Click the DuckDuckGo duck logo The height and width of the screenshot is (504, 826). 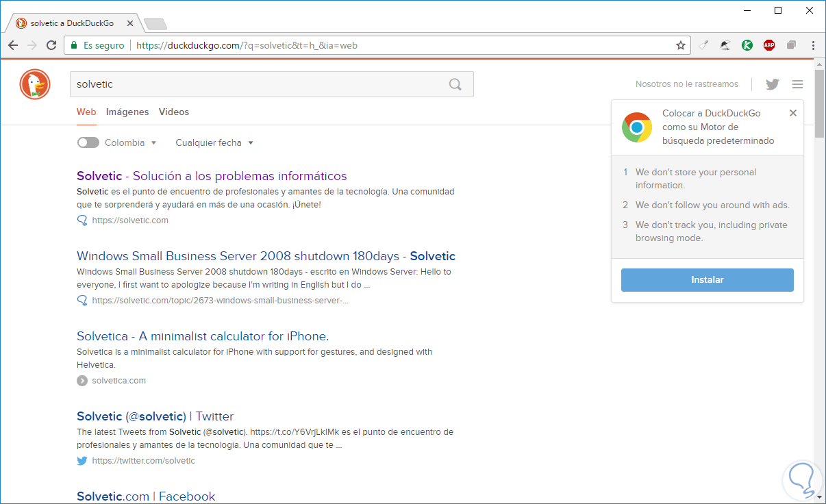(35, 85)
